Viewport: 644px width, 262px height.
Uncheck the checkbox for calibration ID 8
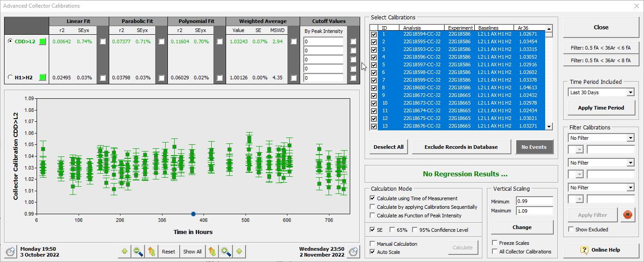click(x=374, y=88)
